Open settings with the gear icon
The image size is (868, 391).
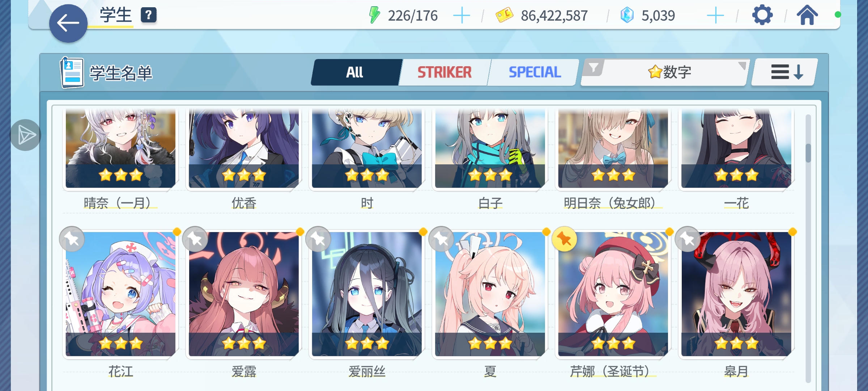[762, 15]
